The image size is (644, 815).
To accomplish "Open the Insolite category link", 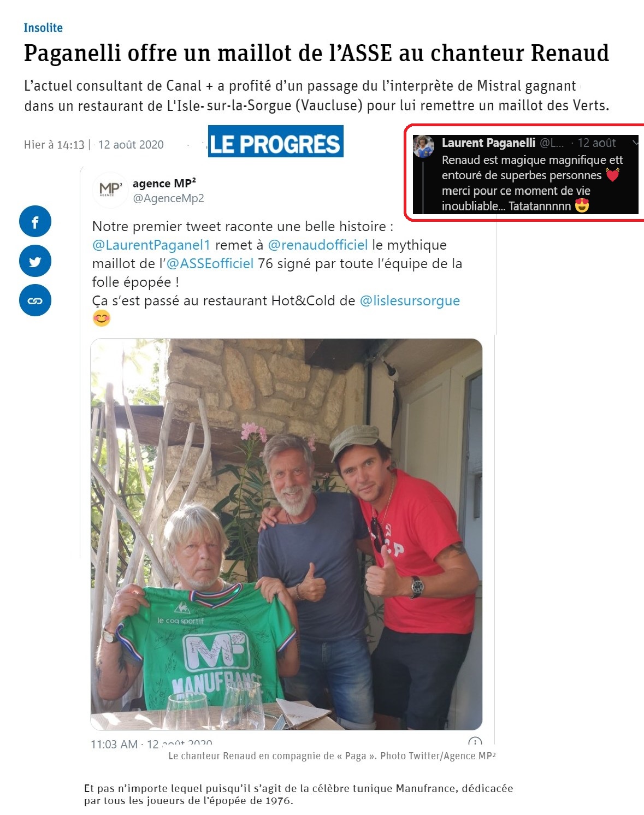I will (x=43, y=28).
